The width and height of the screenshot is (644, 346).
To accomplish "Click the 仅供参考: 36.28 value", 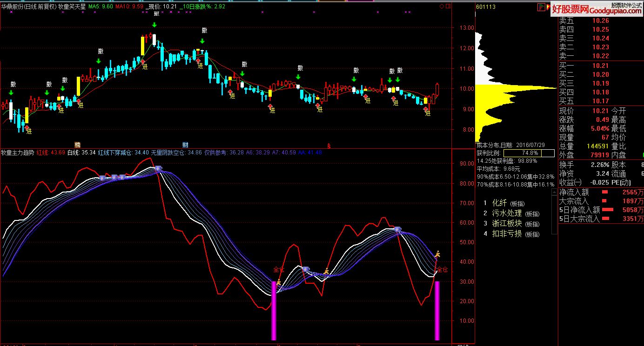I will click(x=224, y=153).
